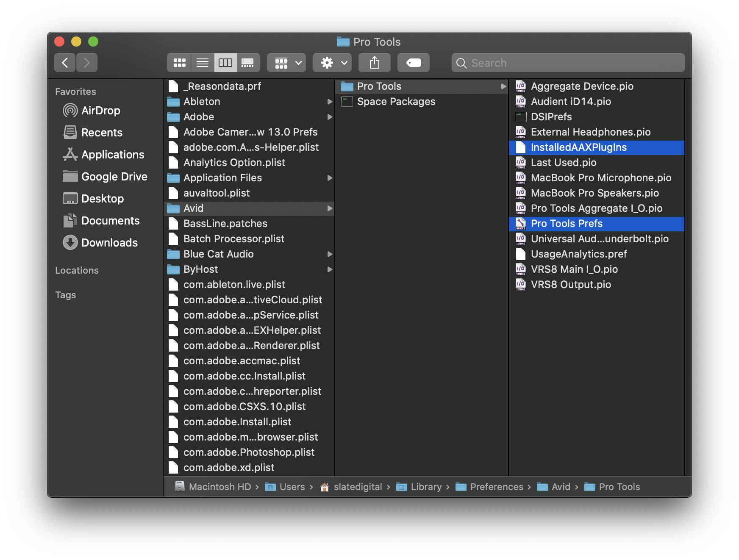Select the Audient iD14.pio file
This screenshot has height=560, width=739.
pyautogui.click(x=597, y=102)
